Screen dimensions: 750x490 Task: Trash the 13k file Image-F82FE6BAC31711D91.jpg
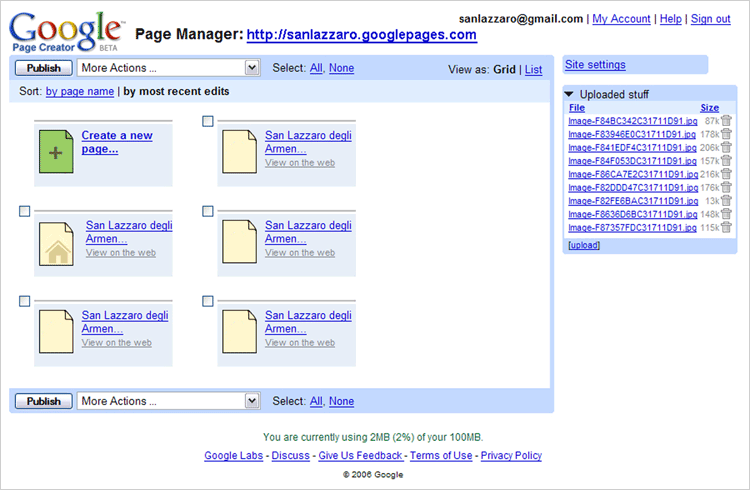pos(726,201)
